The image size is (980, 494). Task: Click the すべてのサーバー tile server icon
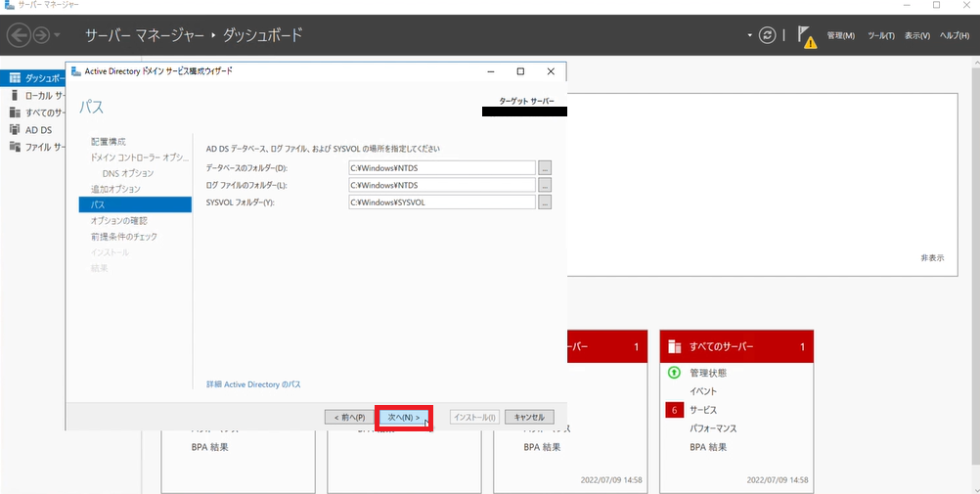(674, 346)
